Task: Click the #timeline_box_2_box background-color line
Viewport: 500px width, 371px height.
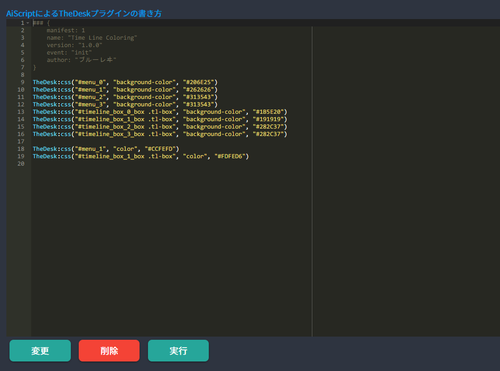Action: coord(160,127)
